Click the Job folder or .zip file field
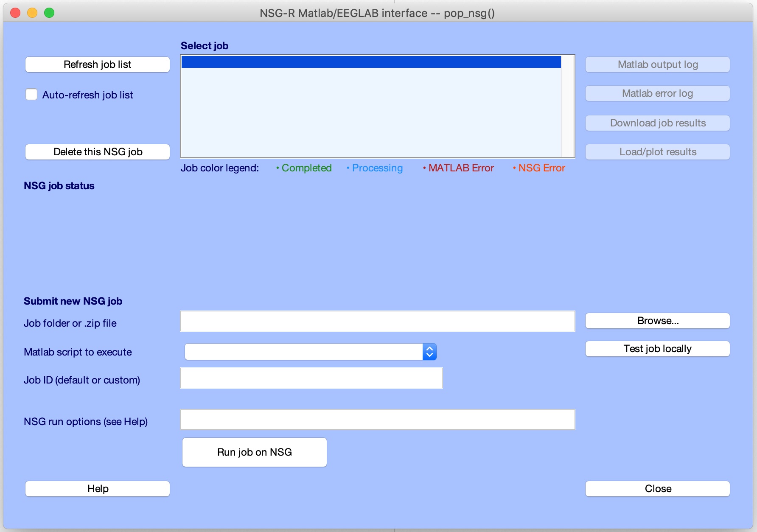Viewport: 757px width, 532px height. coord(378,321)
